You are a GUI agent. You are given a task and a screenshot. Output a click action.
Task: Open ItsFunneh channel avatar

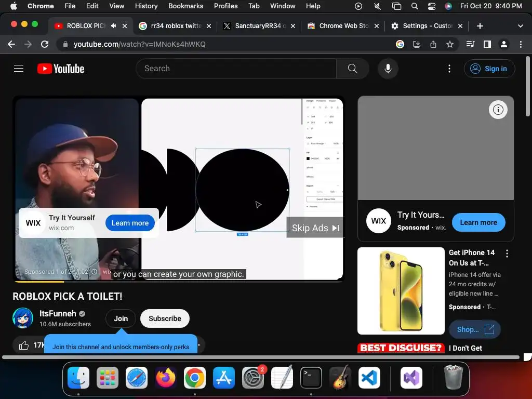point(23,318)
